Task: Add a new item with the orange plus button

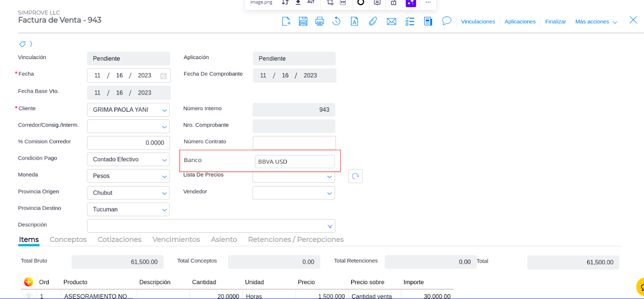Action: click(x=29, y=282)
